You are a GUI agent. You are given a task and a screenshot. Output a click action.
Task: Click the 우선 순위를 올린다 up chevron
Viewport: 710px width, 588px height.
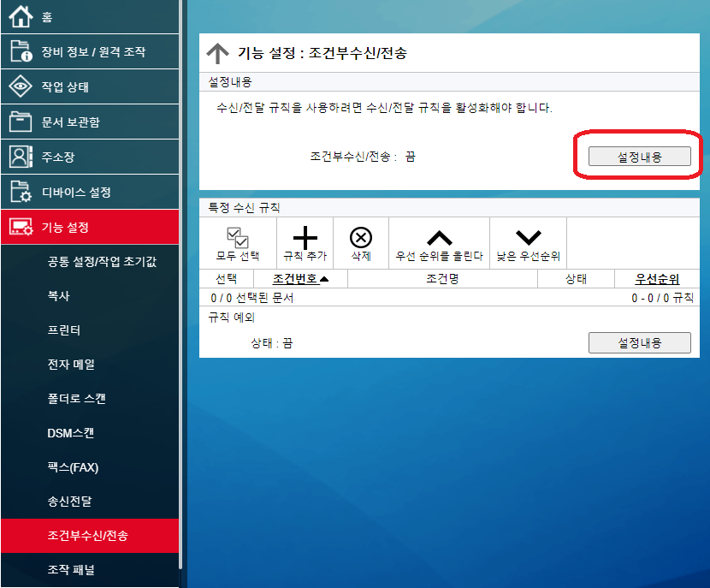click(x=439, y=237)
